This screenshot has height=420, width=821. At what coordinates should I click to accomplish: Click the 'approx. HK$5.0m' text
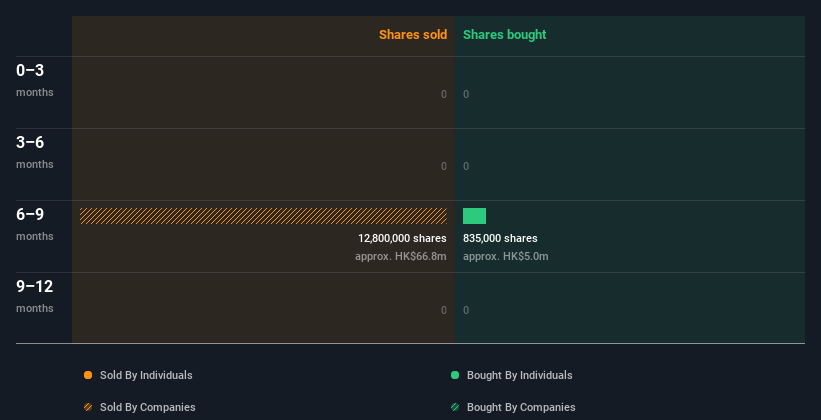click(x=505, y=257)
